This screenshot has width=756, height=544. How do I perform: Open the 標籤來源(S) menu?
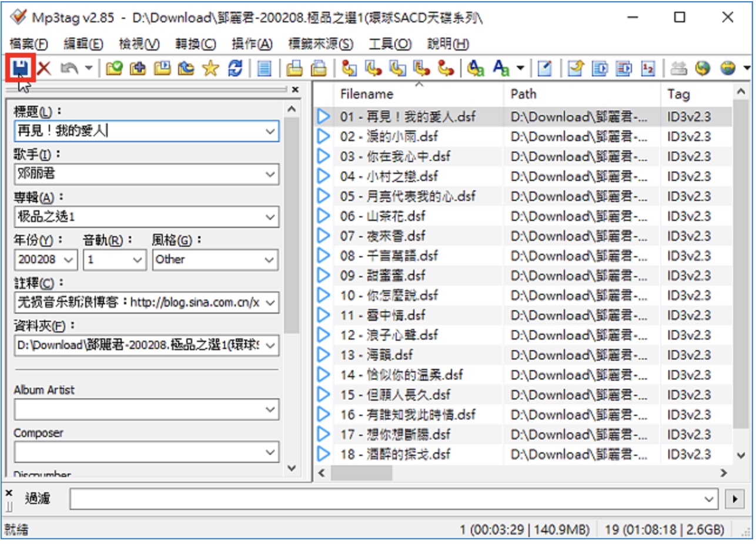(x=320, y=43)
